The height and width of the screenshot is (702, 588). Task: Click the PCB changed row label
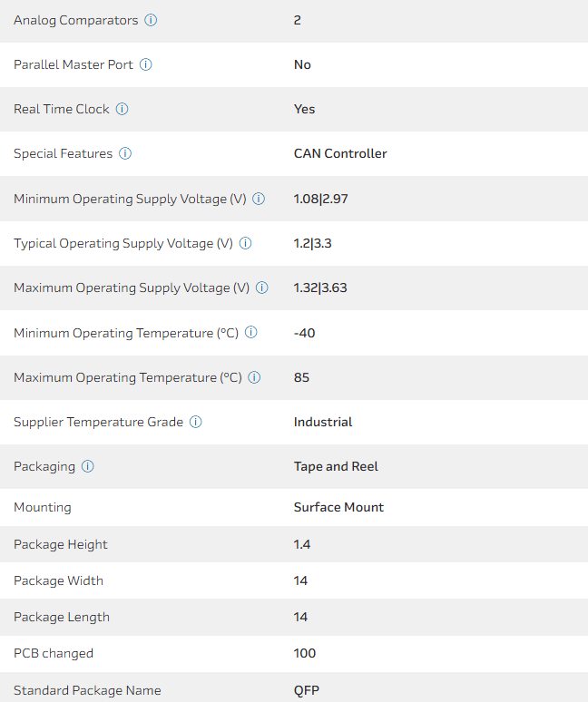pos(54,653)
